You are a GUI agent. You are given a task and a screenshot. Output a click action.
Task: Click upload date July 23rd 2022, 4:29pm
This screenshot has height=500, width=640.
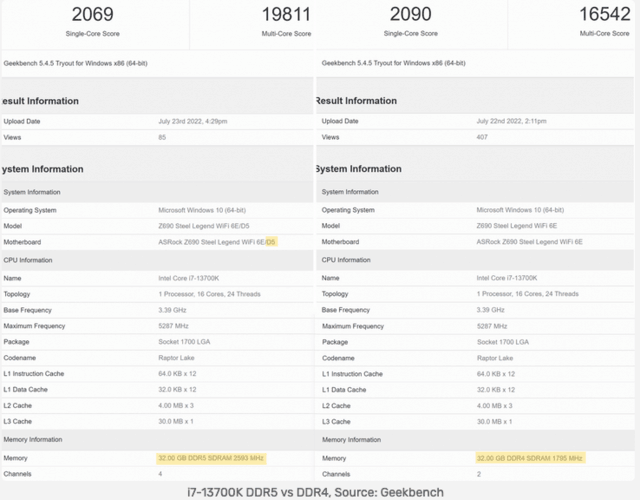pyautogui.click(x=193, y=121)
